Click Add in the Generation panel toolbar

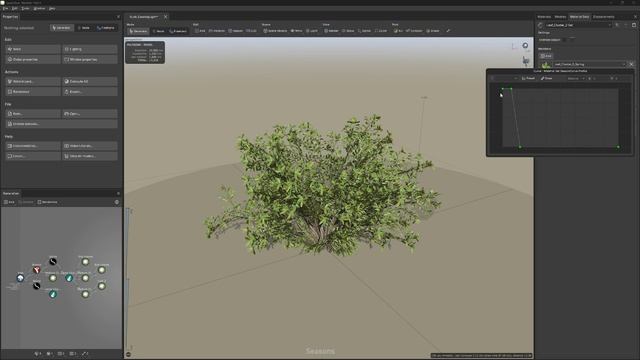9,202
